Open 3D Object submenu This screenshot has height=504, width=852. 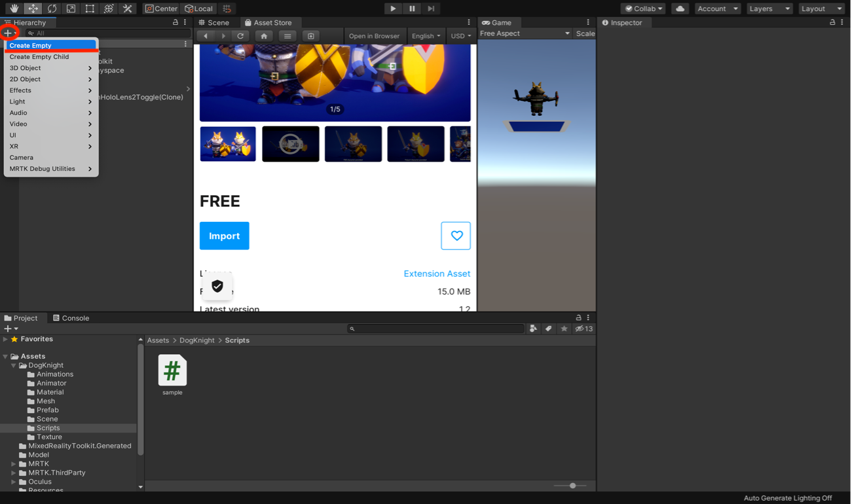click(51, 68)
